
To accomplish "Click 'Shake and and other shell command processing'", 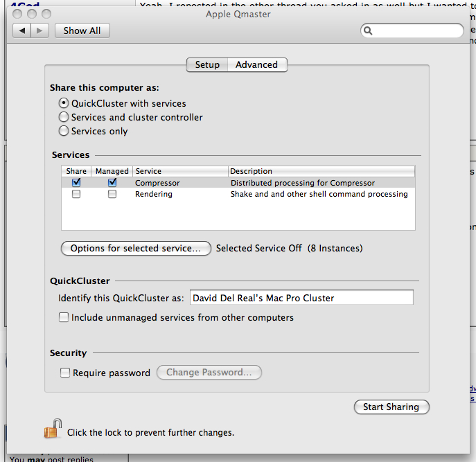I will (319, 194).
